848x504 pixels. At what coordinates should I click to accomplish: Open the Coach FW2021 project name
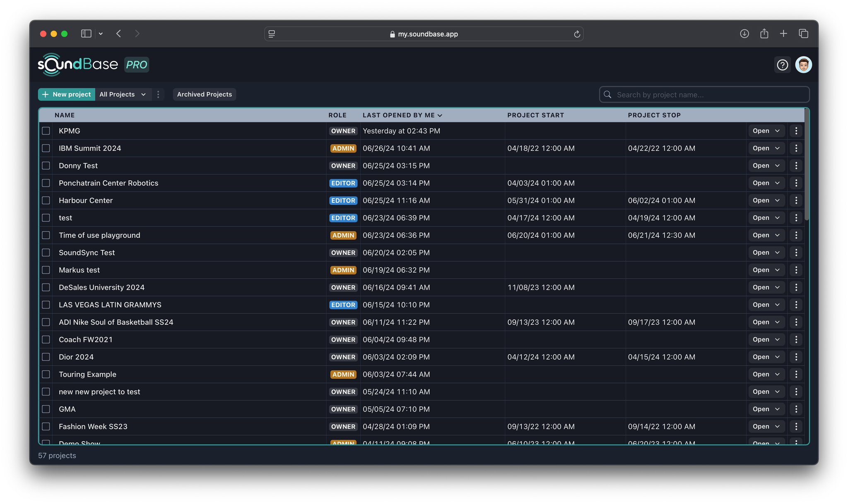pyautogui.click(x=86, y=339)
